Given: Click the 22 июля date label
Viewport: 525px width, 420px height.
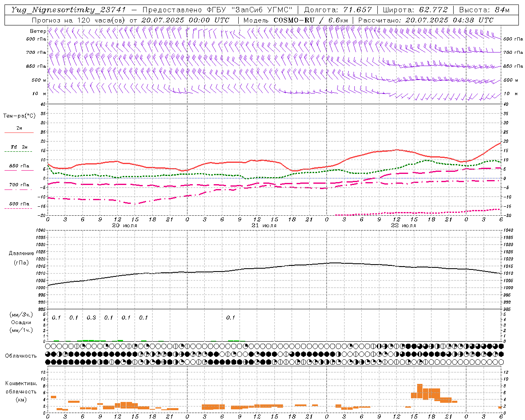Looking at the screenshot, I should (403, 225).
